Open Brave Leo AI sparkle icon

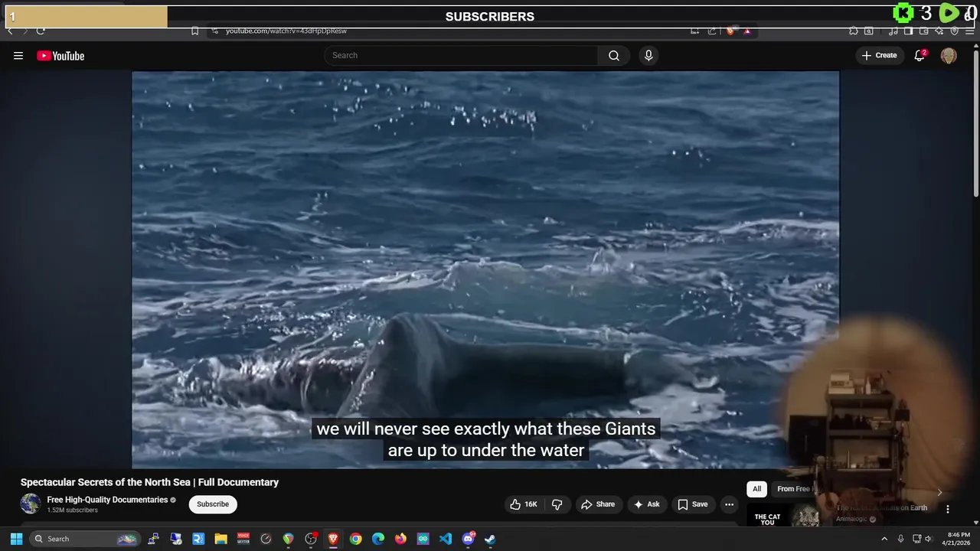click(x=939, y=31)
